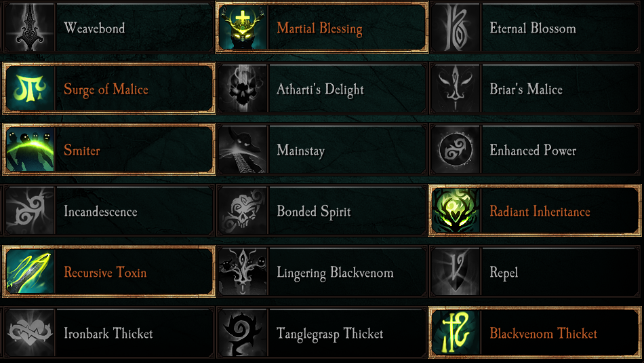Select the Briar's Malice talent label
This screenshot has width=644, height=363.
point(526,89)
